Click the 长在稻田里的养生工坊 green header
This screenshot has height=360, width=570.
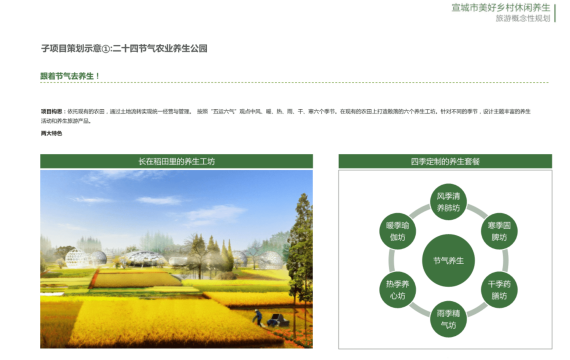(176, 161)
